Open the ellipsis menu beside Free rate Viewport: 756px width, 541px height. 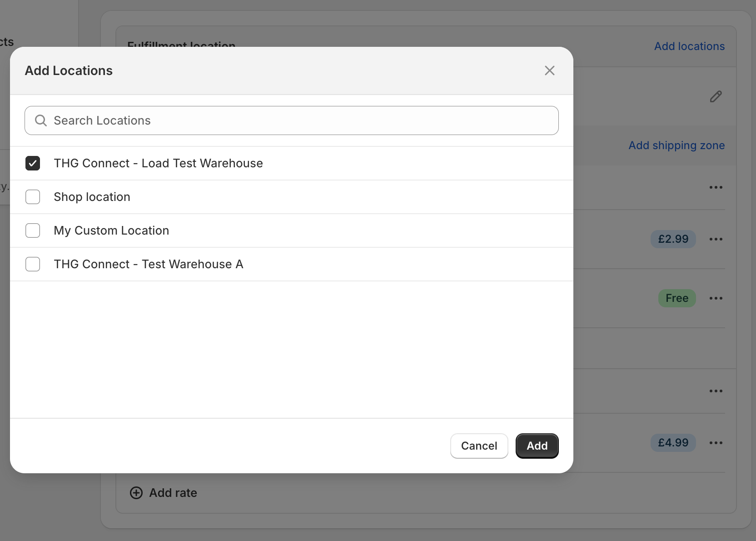[716, 298]
